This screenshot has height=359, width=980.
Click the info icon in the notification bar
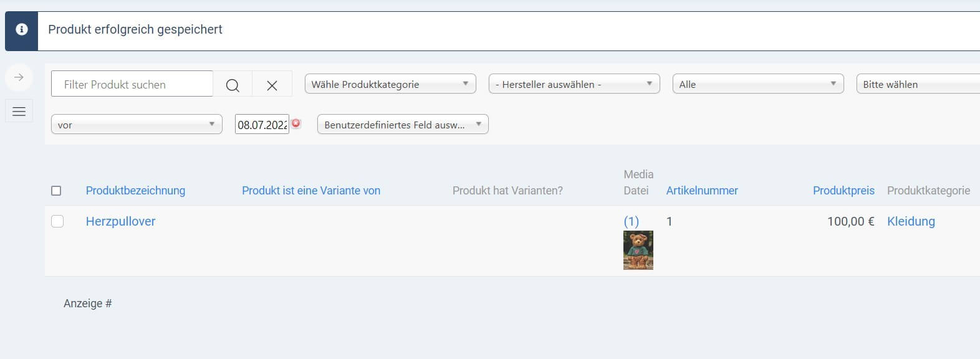[22, 29]
